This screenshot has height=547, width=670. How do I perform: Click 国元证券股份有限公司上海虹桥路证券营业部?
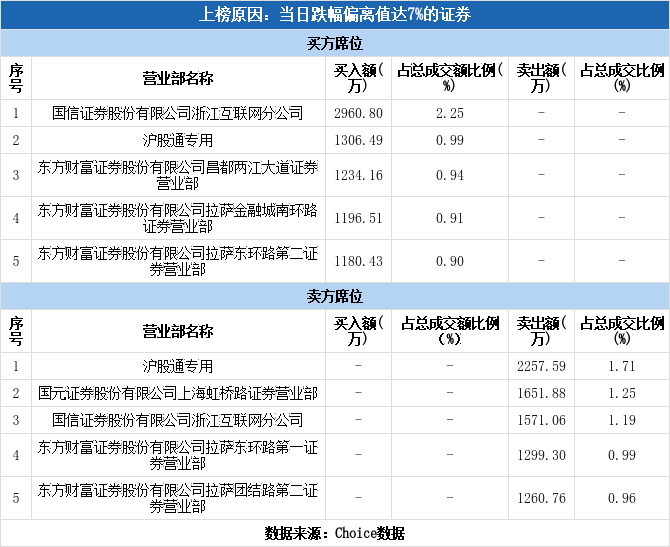point(178,393)
